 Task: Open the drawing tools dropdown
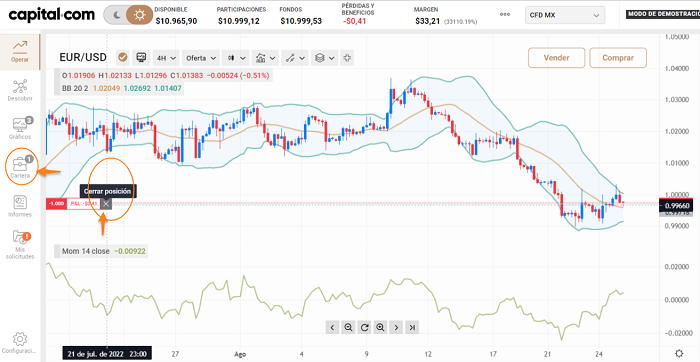point(295,58)
